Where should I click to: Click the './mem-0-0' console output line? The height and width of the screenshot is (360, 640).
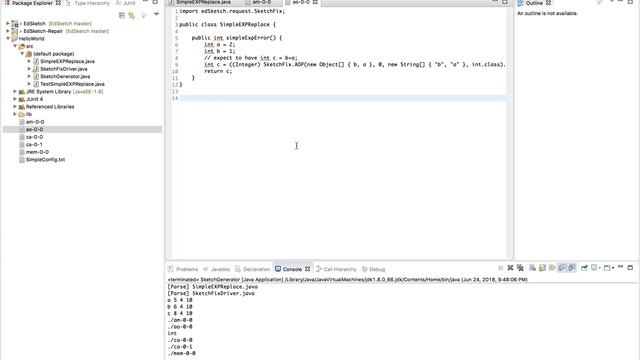tap(182, 353)
